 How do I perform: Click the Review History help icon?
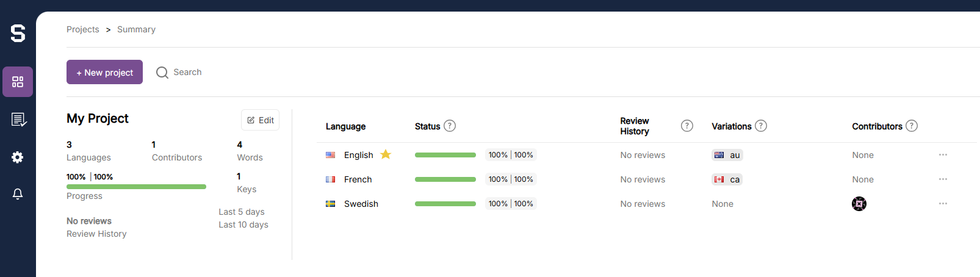pos(687,126)
